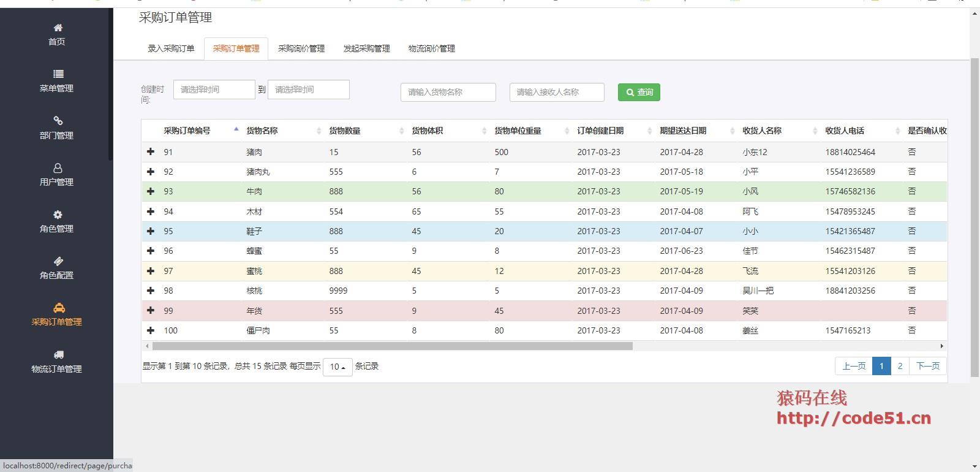Switch to the 录入采购订单 tab
The width and height of the screenshot is (980, 472).
[171, 48]
